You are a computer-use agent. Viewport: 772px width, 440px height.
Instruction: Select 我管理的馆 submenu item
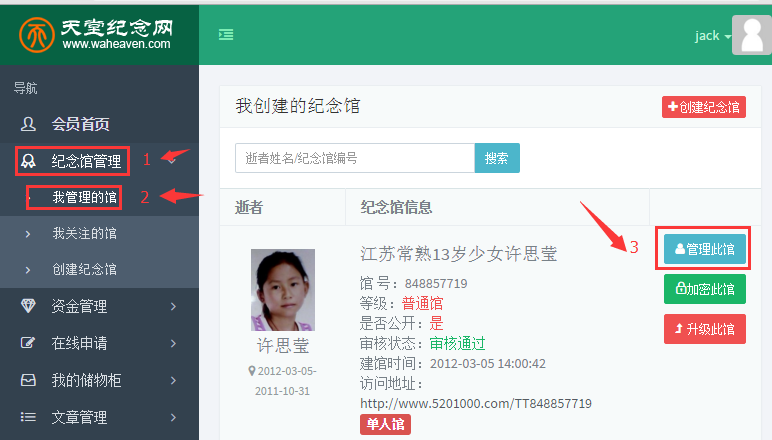84,197
